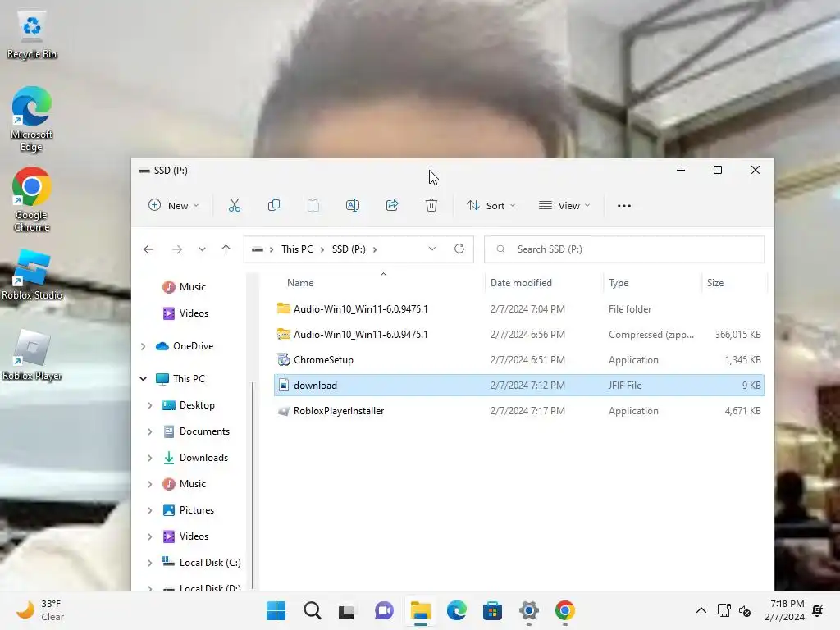
Task: Expand the Downloads tree node
Action: 149,458
